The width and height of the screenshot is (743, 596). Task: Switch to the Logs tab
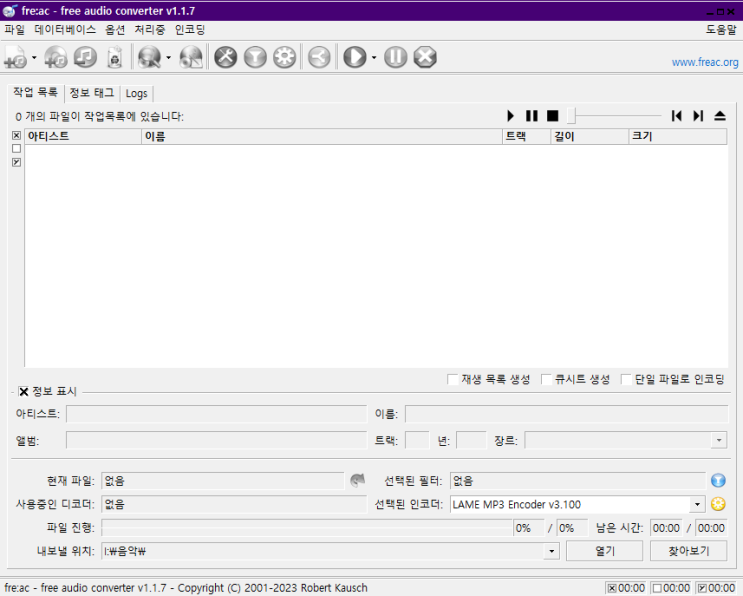point(136,93)
